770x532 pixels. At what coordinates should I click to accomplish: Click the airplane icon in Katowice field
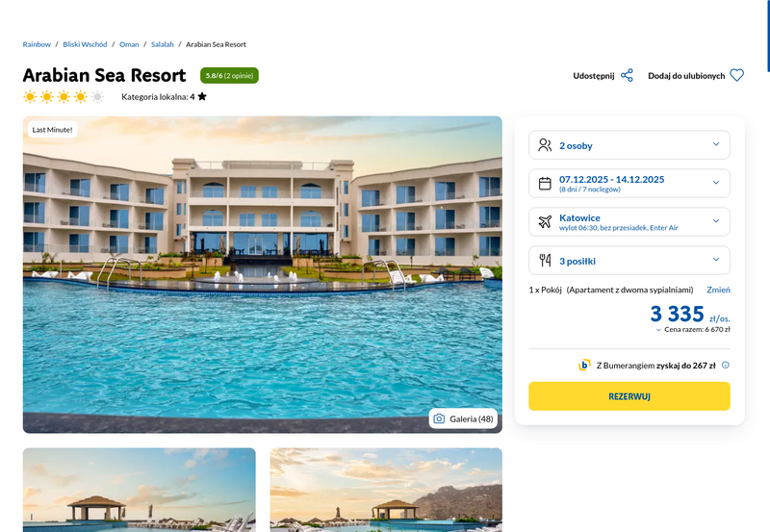545,222
